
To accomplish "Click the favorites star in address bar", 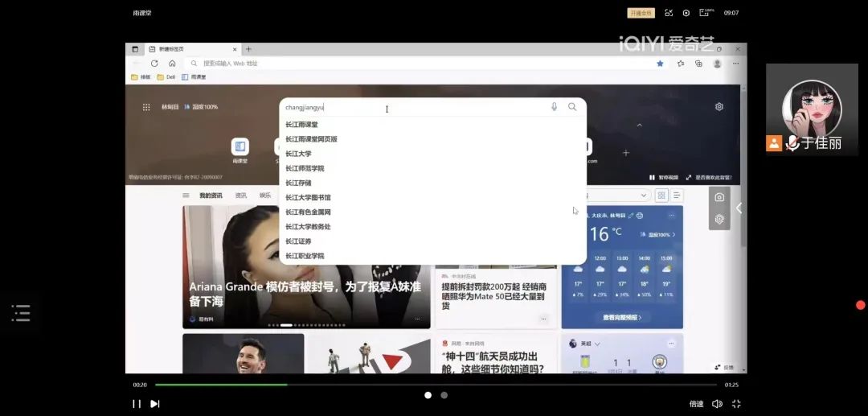I will 660,64.
